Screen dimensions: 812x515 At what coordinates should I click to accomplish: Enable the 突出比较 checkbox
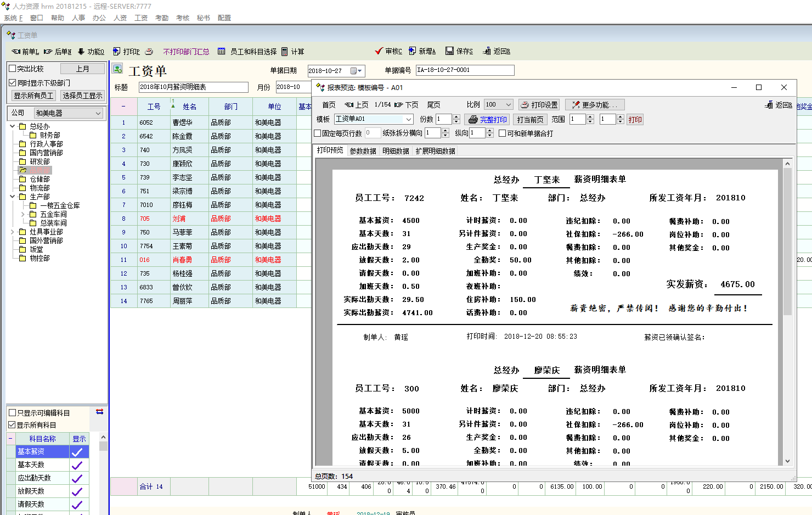[13, 69]
